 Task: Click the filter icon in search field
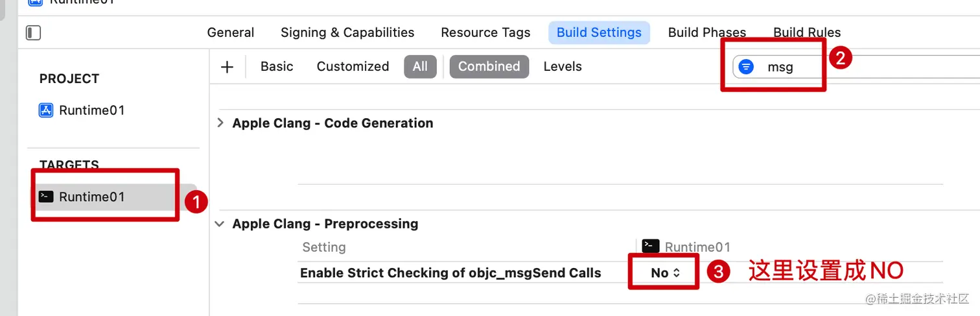746,66
